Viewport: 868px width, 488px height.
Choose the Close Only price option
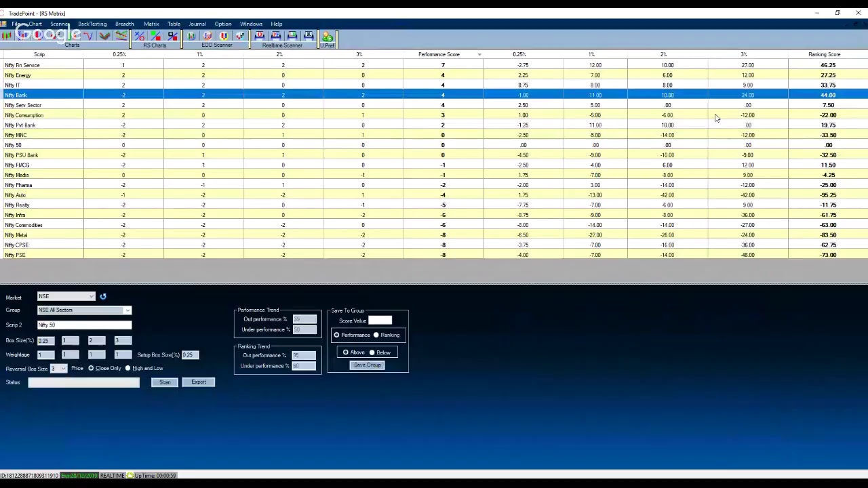[91, 368]
